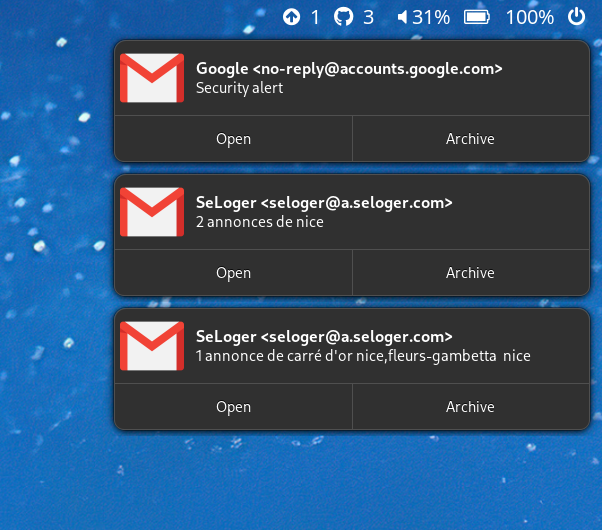
Task: Click the 31% volume level text
Action: (x=431, y=17)
